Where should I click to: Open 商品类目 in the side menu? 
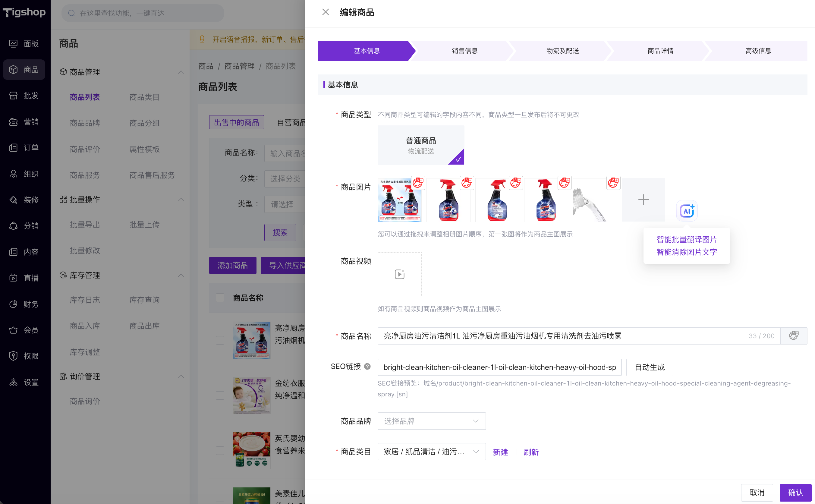[x=144, y=97]
